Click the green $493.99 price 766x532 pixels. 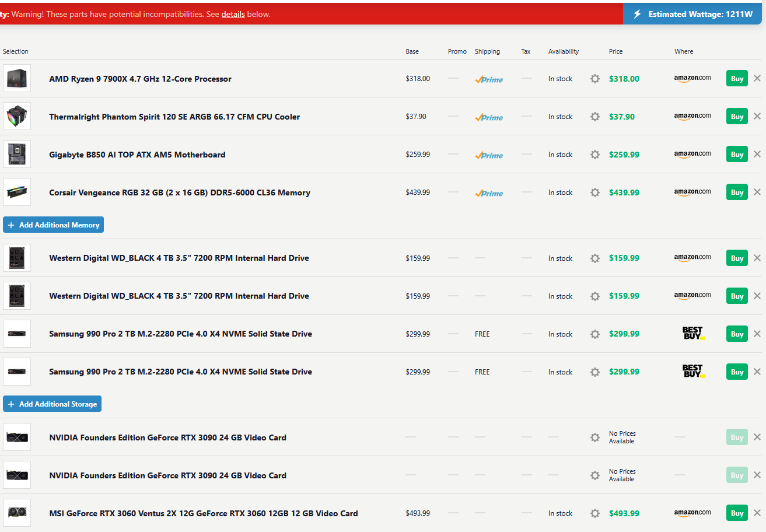[624, 513]
